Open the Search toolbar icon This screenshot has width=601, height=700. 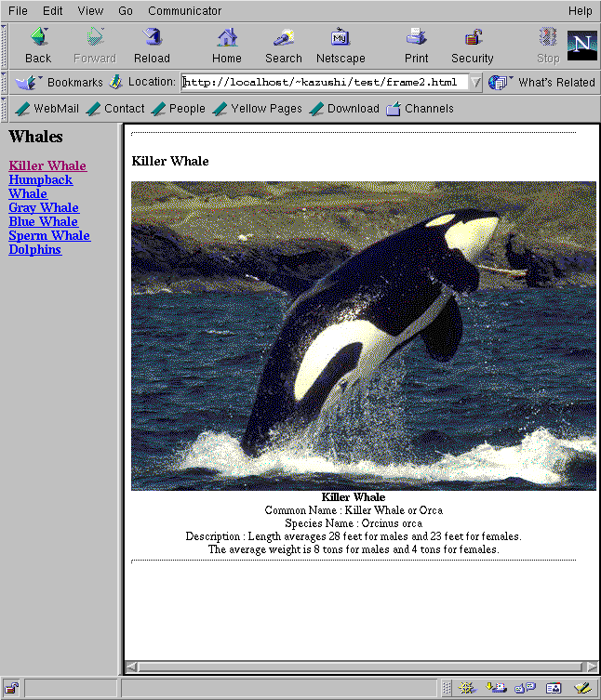[x=284, y=36]
